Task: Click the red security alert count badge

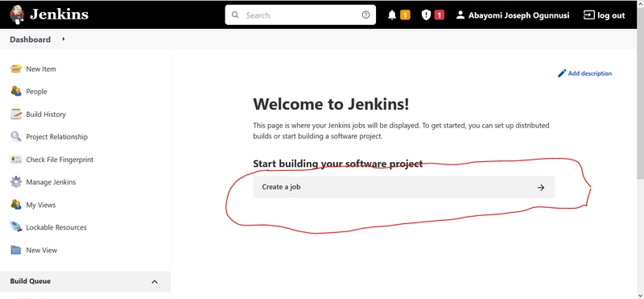Action: tap(439, 15)
